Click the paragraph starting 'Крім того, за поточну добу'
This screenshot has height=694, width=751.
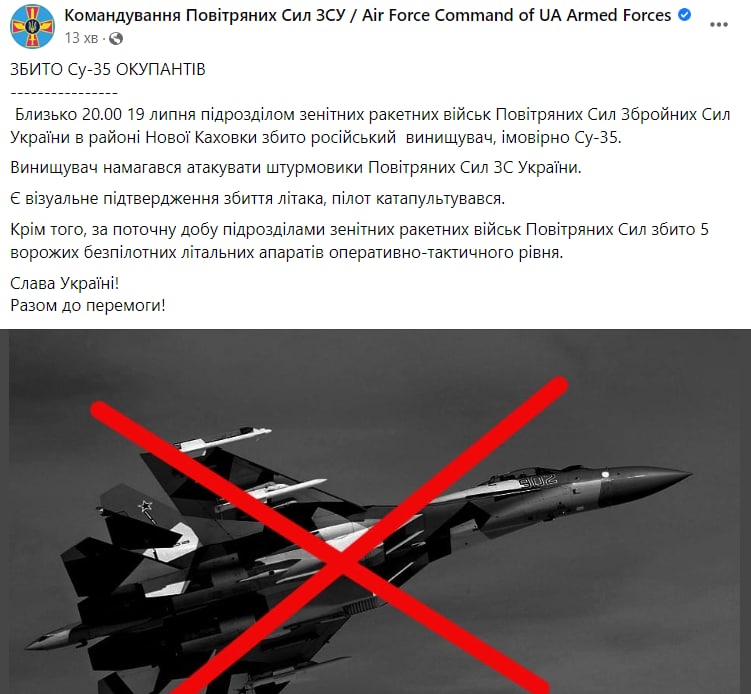click(x=359, y=240)
